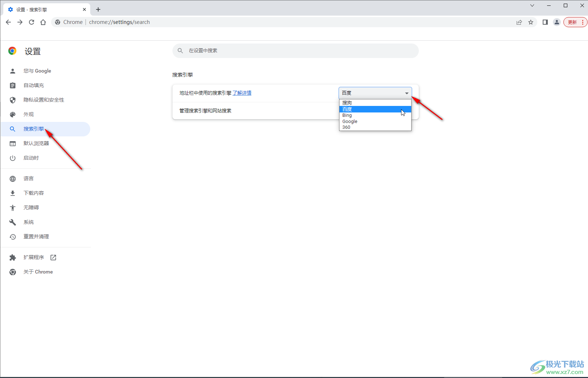
Task: Go back with the browser back arrow
Action: [x=8, y=22]
